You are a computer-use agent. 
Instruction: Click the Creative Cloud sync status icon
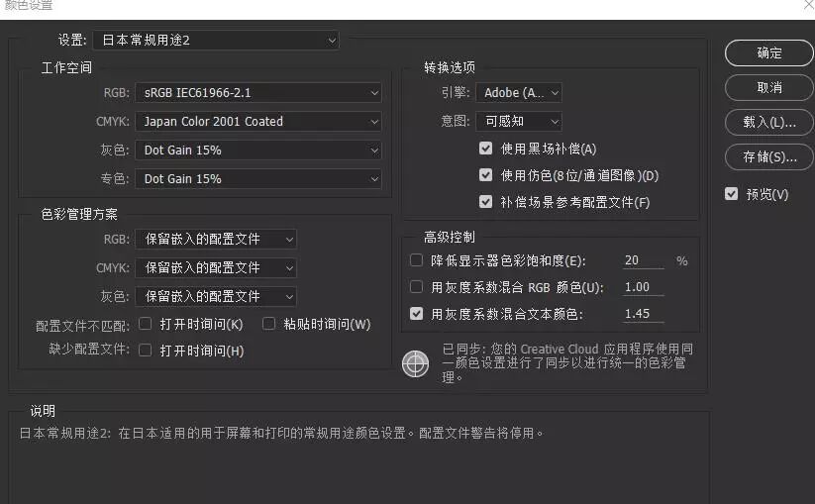pos(415,363)
